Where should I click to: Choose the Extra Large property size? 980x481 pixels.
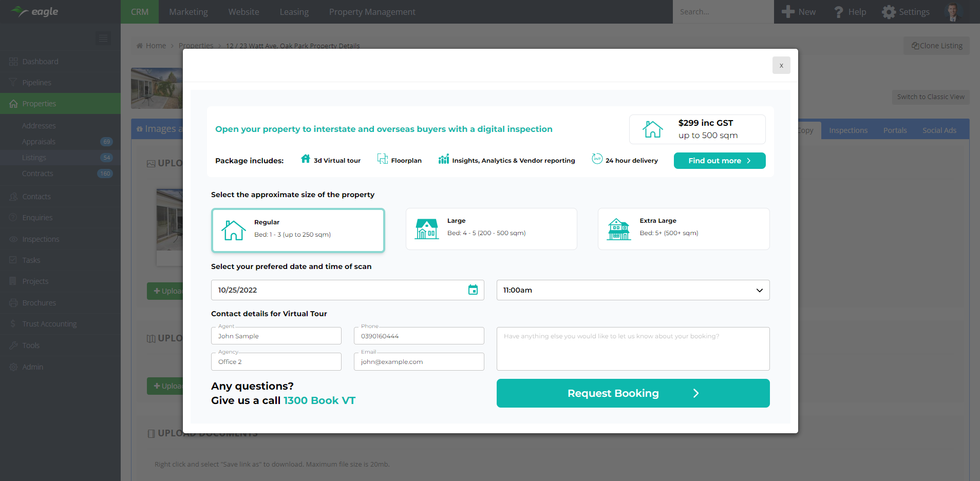683,229
